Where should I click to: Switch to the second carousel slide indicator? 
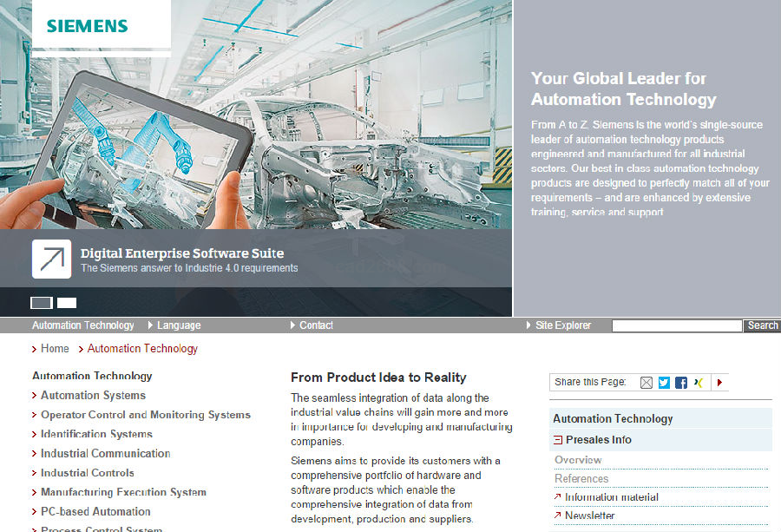click(67, 303)
